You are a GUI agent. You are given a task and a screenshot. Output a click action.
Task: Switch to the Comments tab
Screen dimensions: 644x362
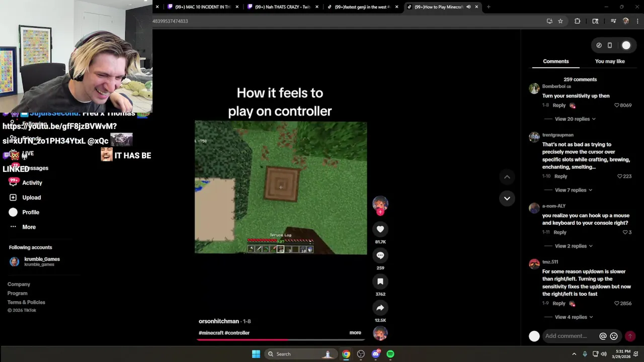[x=556, y=61]
